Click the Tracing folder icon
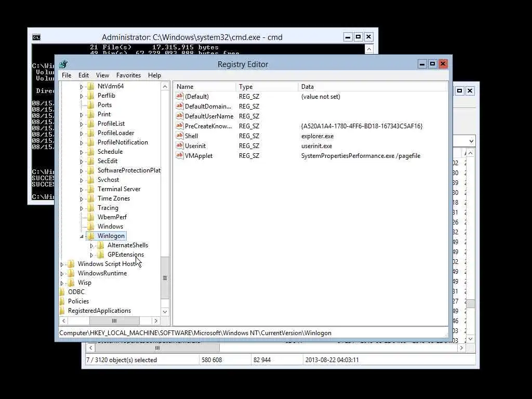The width and height of the screenshot is (532, 399). point(90,208)
